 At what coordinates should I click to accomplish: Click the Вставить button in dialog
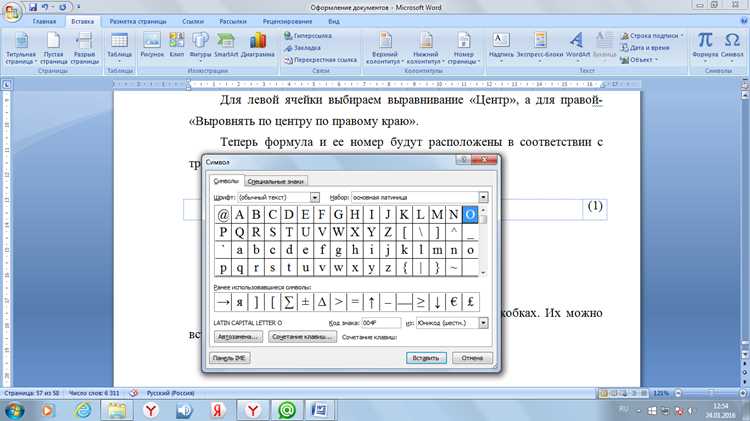pyautogui.click(x=426, y=358)
